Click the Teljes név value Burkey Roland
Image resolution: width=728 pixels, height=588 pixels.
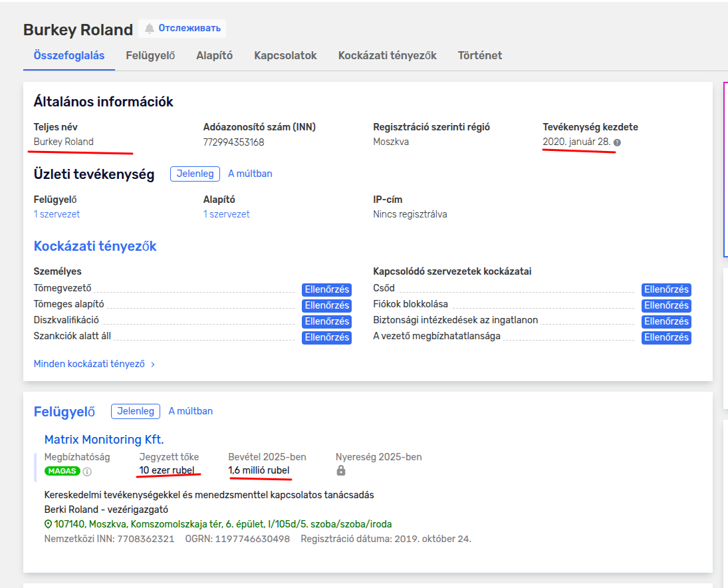point(64,142)
